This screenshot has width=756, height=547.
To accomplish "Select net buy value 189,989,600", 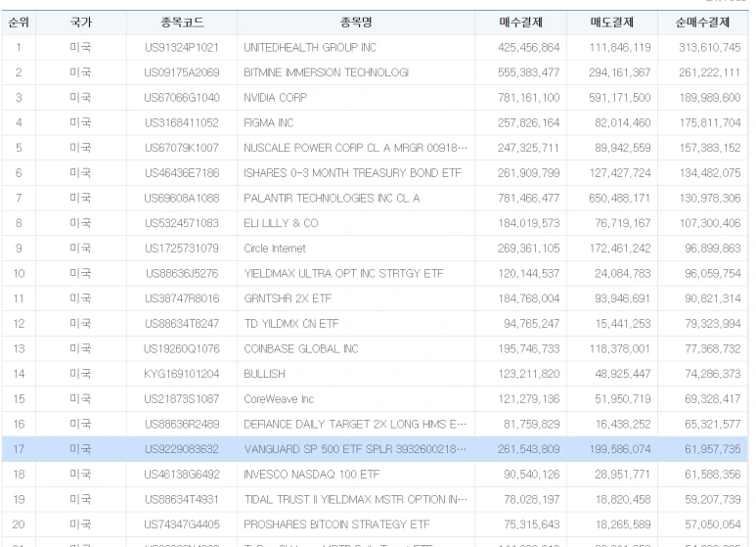I will click(x=710, y=98).
